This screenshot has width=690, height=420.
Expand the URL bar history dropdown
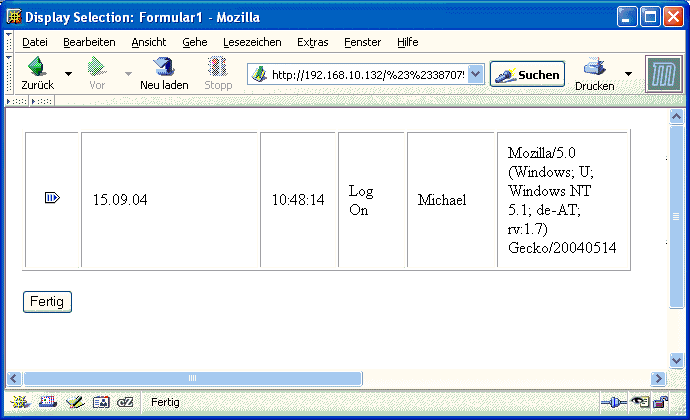[x=475, y=74]
